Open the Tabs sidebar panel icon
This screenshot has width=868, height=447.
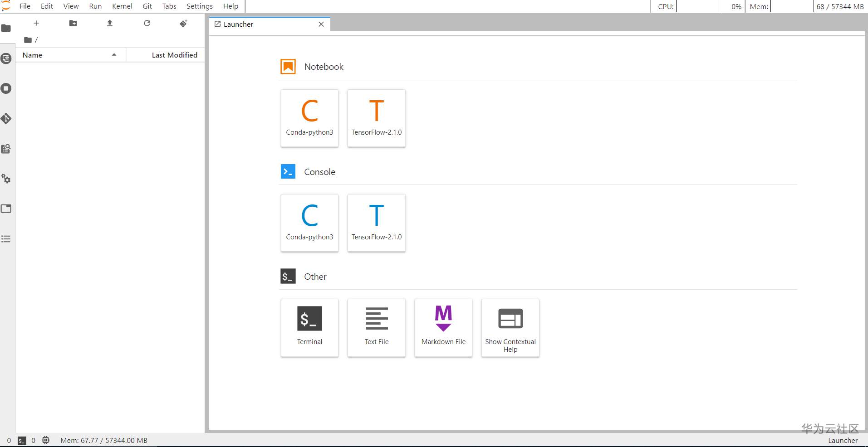pyautogui.click(x=6, y=209)
